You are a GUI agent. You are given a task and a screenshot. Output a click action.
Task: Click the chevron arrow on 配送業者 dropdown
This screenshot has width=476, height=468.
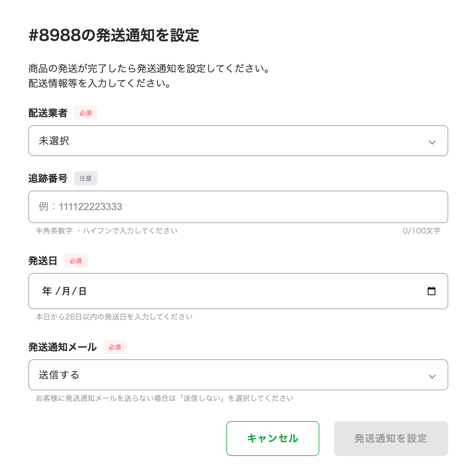click(x=432, y=142)
